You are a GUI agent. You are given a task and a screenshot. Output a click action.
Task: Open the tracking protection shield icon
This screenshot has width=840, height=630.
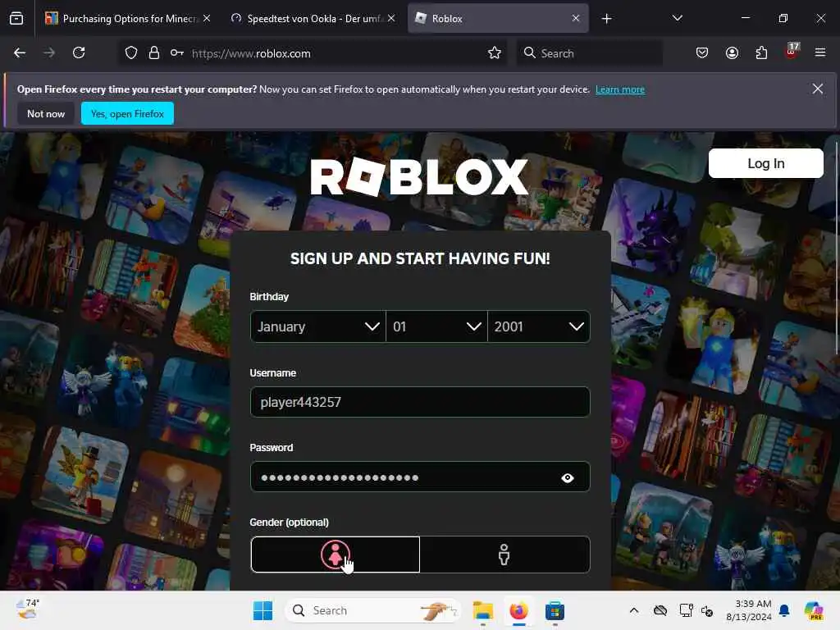pyautogui.click(x=130, y=53)
